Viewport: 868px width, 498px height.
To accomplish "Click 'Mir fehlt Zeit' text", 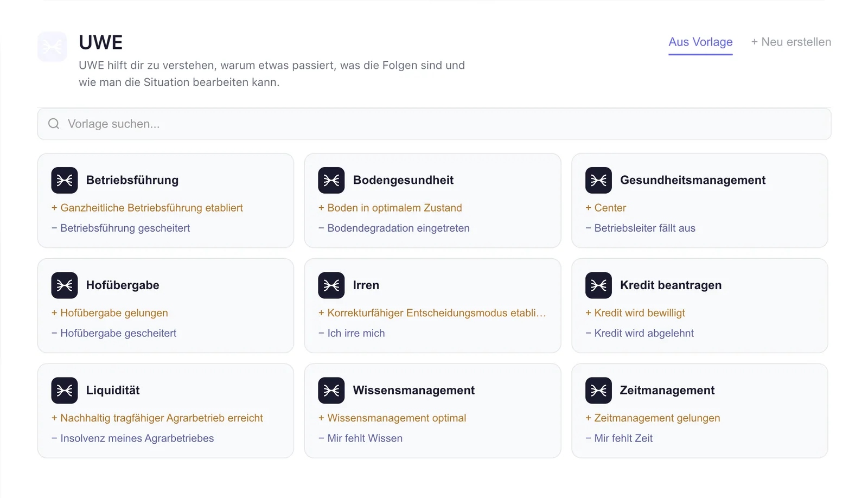I will pos(619,438).
